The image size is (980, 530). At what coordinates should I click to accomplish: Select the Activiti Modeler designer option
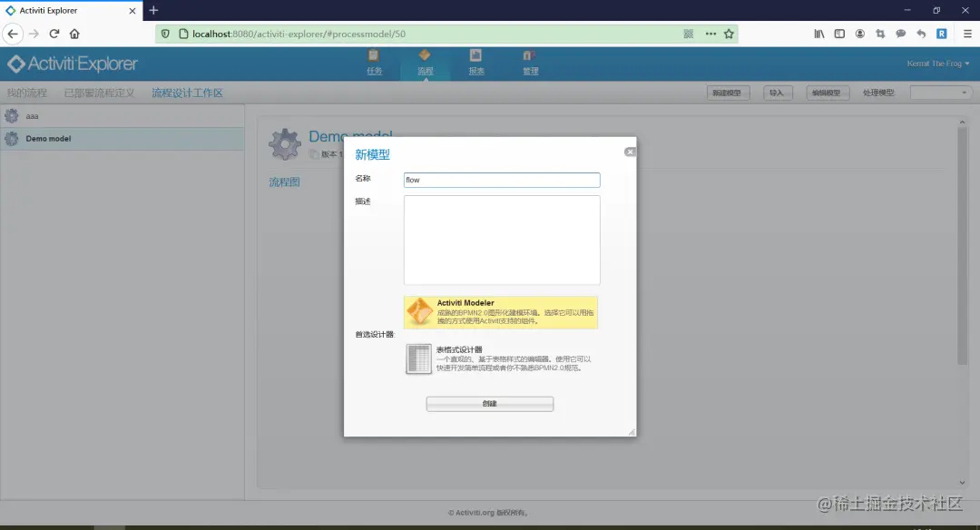coord(501,312)
